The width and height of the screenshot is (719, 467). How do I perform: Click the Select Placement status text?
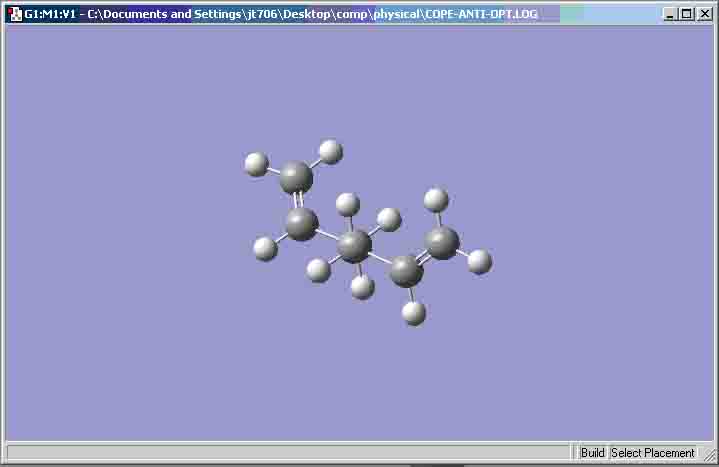pos(653,453)
